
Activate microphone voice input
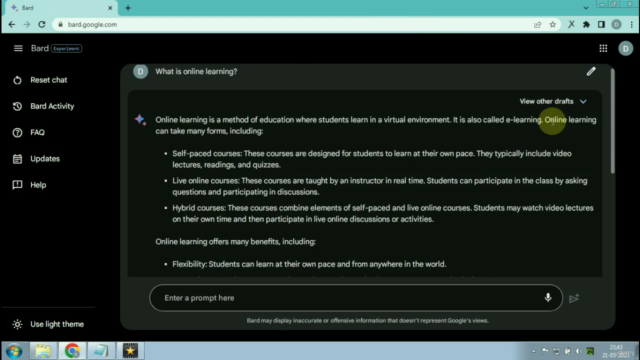pyautogui.click(x=548, y=298)
